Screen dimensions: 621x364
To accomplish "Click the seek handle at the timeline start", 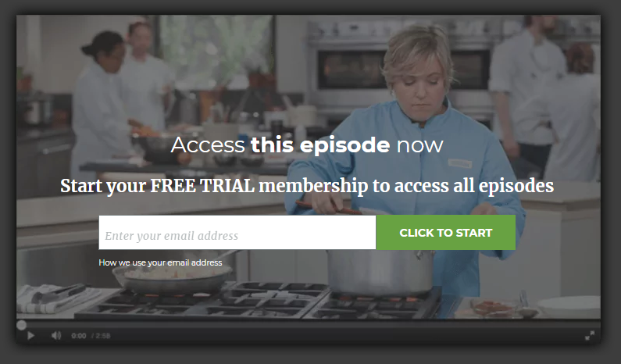I will tap(21, 325).
